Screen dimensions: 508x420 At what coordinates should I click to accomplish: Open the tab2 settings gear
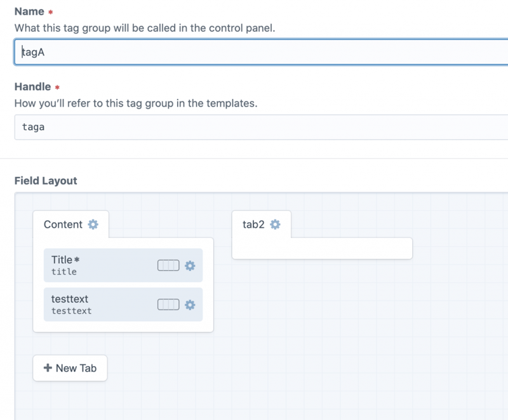(x=275, y=224)
